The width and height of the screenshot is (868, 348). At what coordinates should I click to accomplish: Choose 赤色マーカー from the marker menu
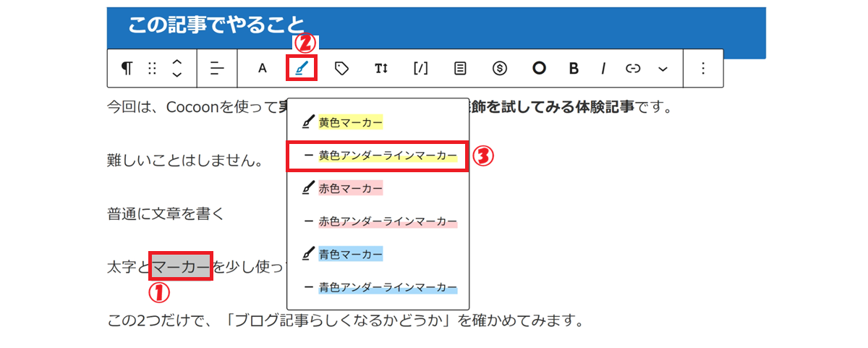point(350,188)
